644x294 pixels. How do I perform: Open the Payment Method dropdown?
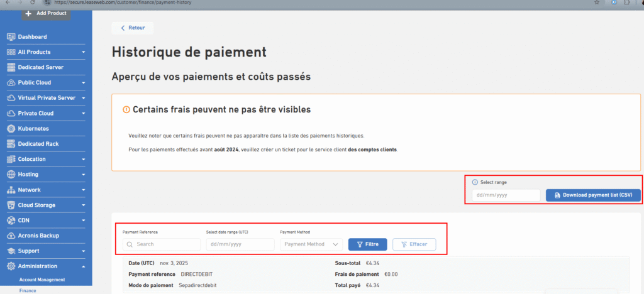311,244
